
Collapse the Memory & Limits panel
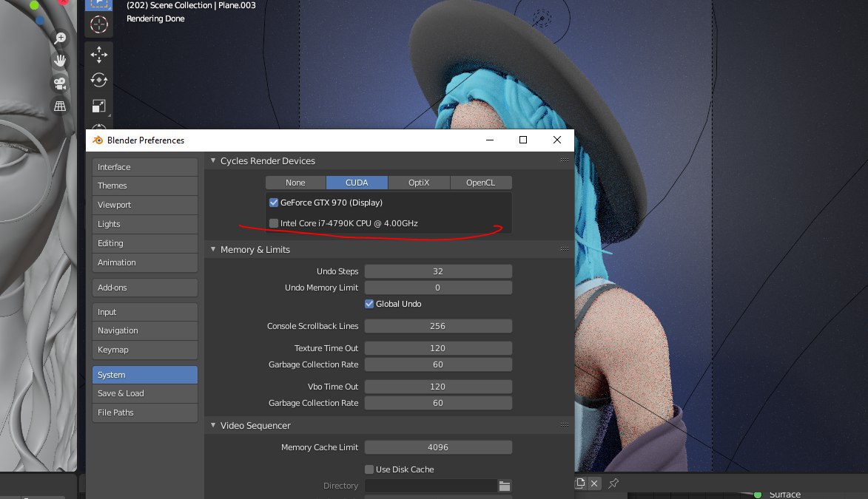click(x=213, y=249)
